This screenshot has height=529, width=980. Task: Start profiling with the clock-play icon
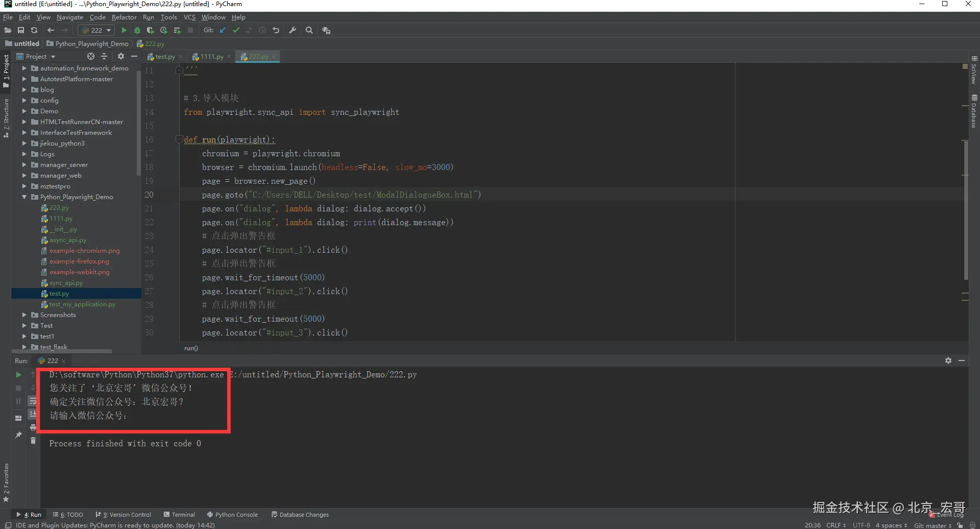(164, 30)
